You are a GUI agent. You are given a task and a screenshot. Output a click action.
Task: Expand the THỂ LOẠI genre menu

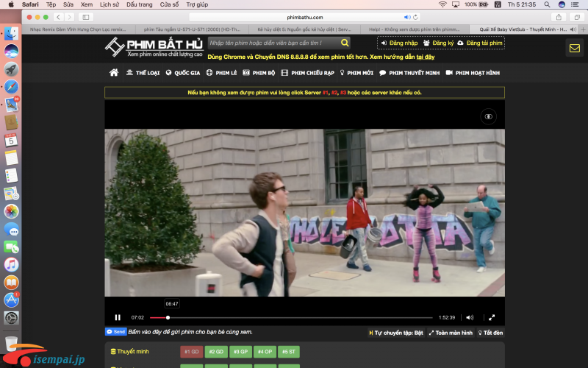pos(143,73)
